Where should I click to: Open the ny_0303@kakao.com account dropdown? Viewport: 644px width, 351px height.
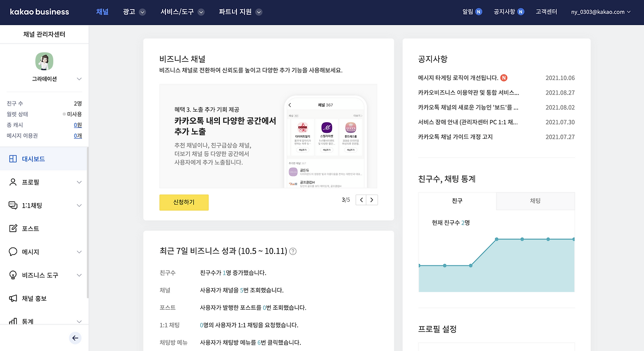click(x=601, y=12)
